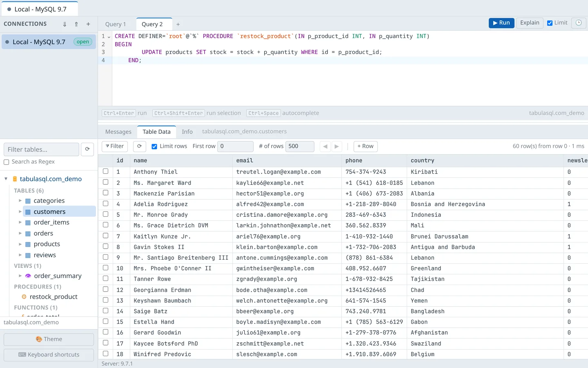Add a new connection with plus icon

point(88,24)
